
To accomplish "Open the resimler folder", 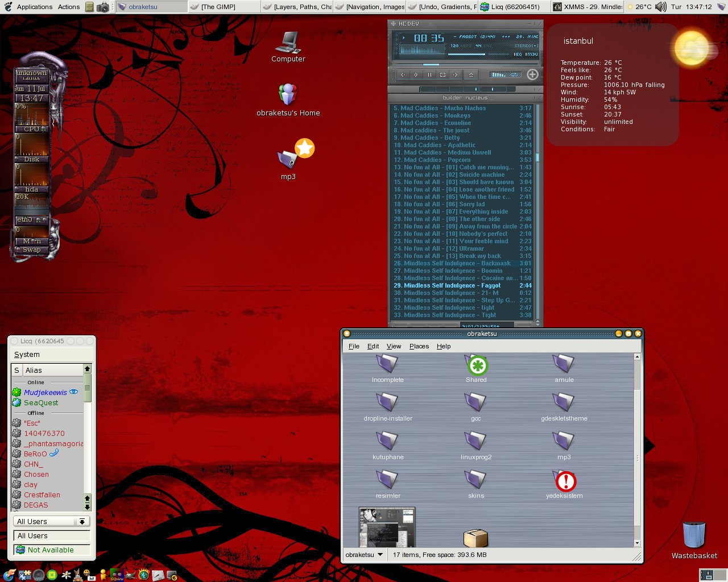I will pyautogui.click(x=388, y=484).
